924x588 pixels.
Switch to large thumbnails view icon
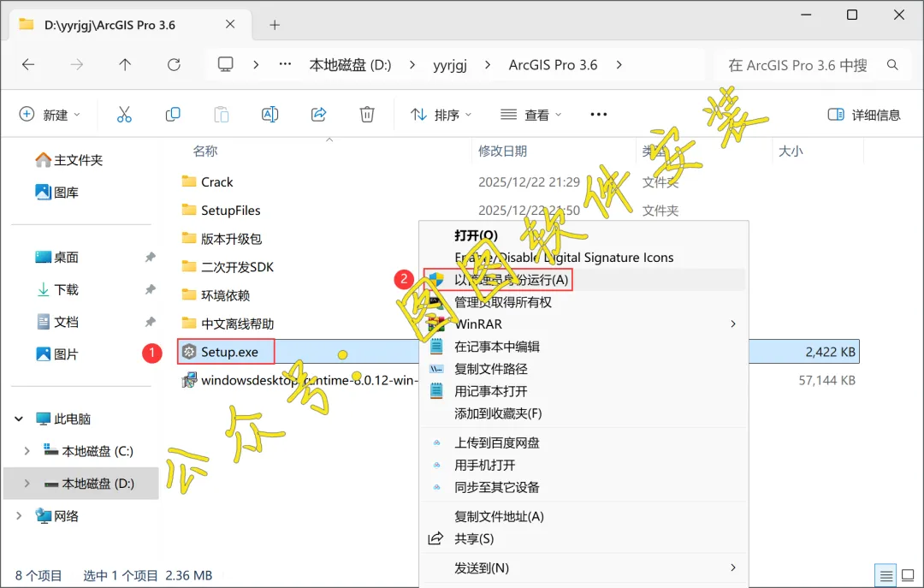908,575
